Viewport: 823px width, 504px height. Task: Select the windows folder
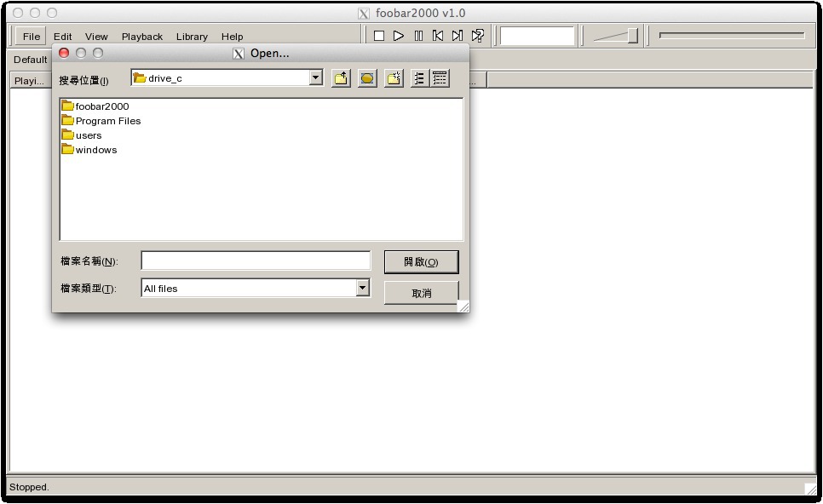(x=89, y=150)
